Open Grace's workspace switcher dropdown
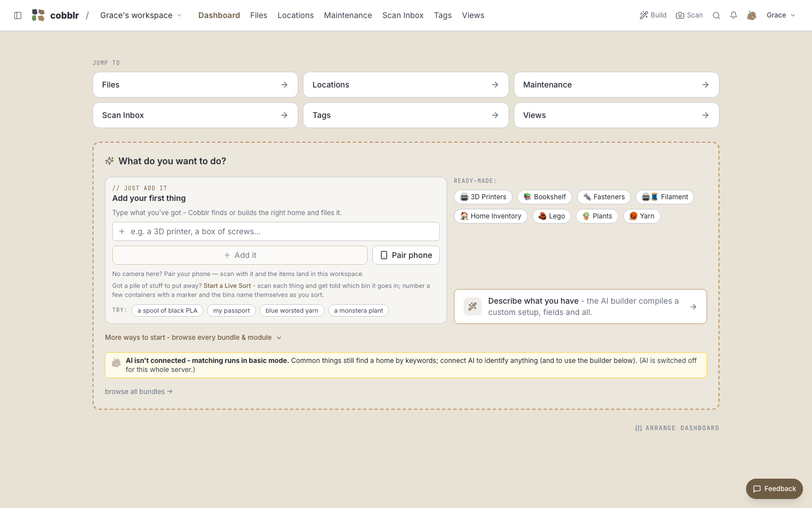 click(141, 15)
